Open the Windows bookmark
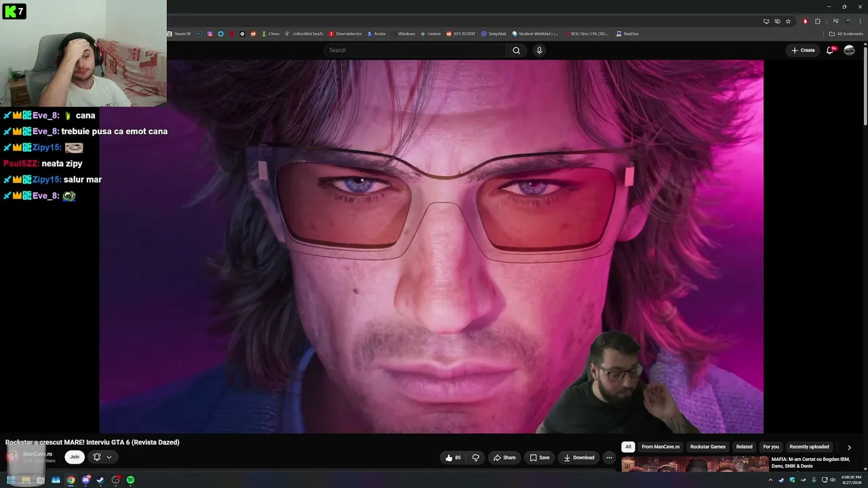This screenshot has height=488, width=868. click(403, 34)
